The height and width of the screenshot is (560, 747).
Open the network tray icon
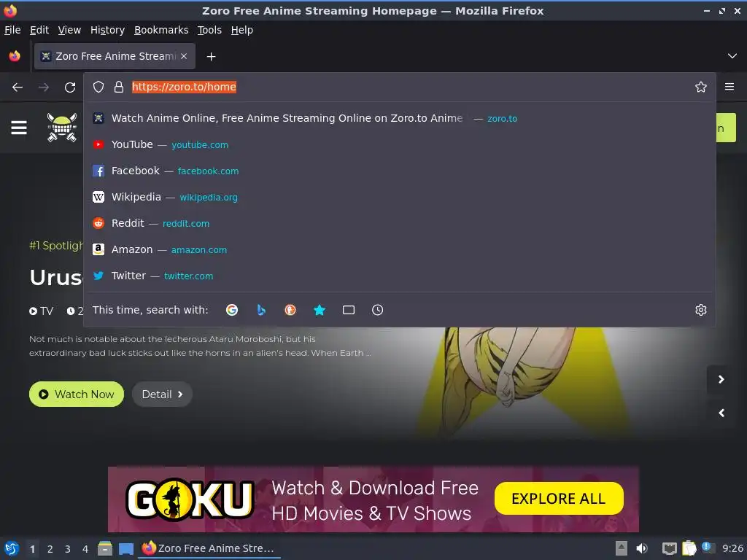tap(669, 548)
